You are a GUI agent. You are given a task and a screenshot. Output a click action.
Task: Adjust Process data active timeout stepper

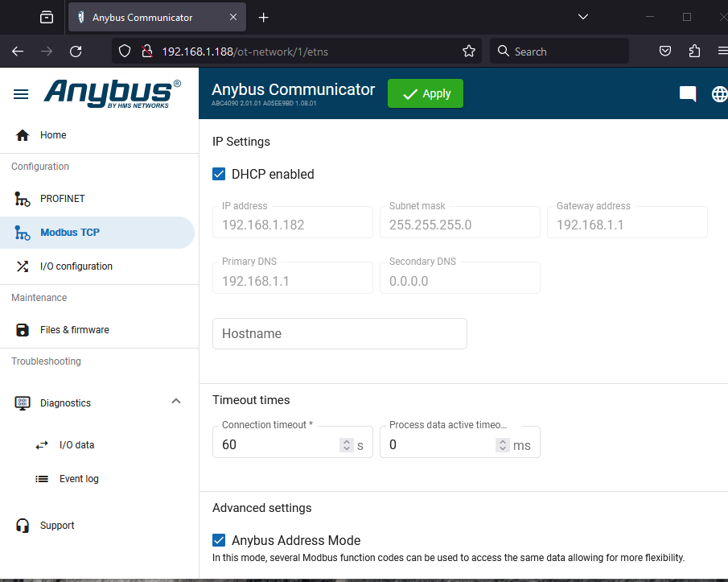(503, 445)
